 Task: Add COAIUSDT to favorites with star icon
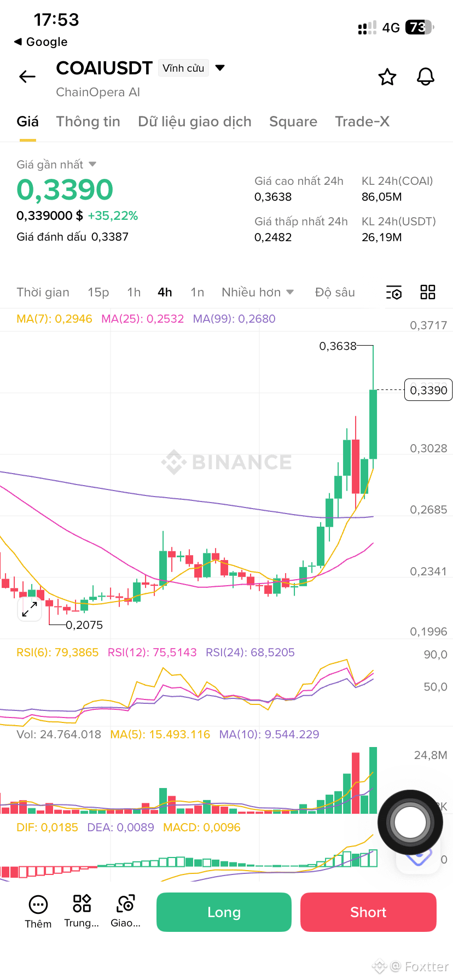tap(387, 77)
